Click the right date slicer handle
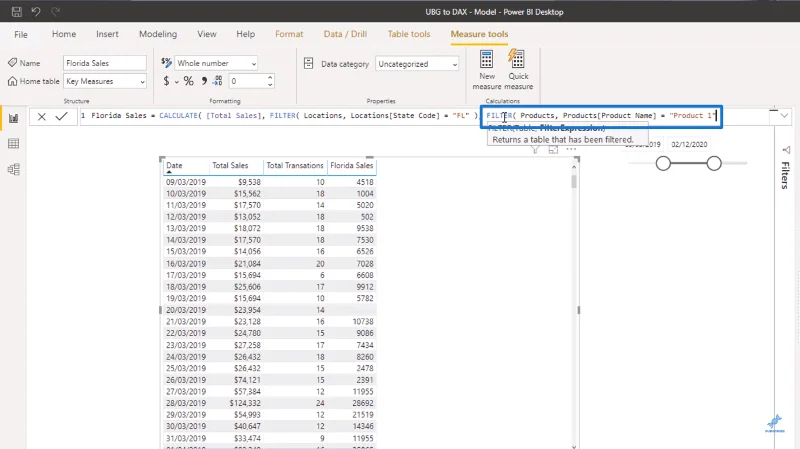800x449 pixels. click(x=714, y=163)
